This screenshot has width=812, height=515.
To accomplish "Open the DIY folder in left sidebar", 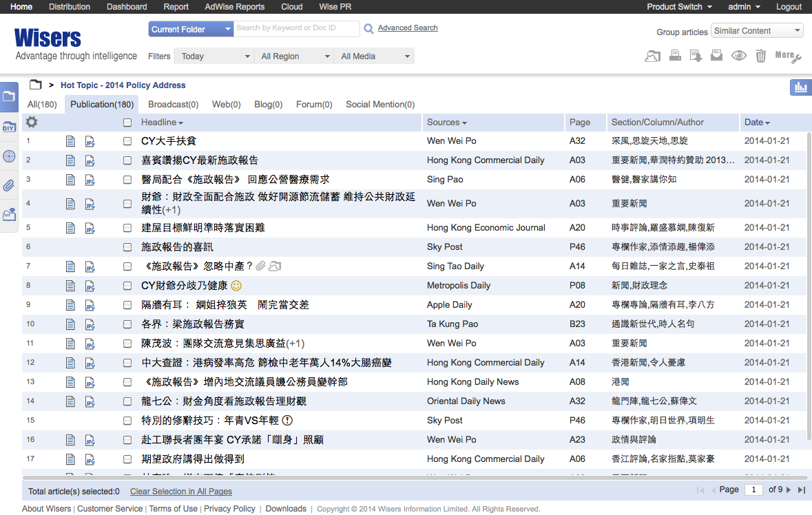I will pos(9,127).
